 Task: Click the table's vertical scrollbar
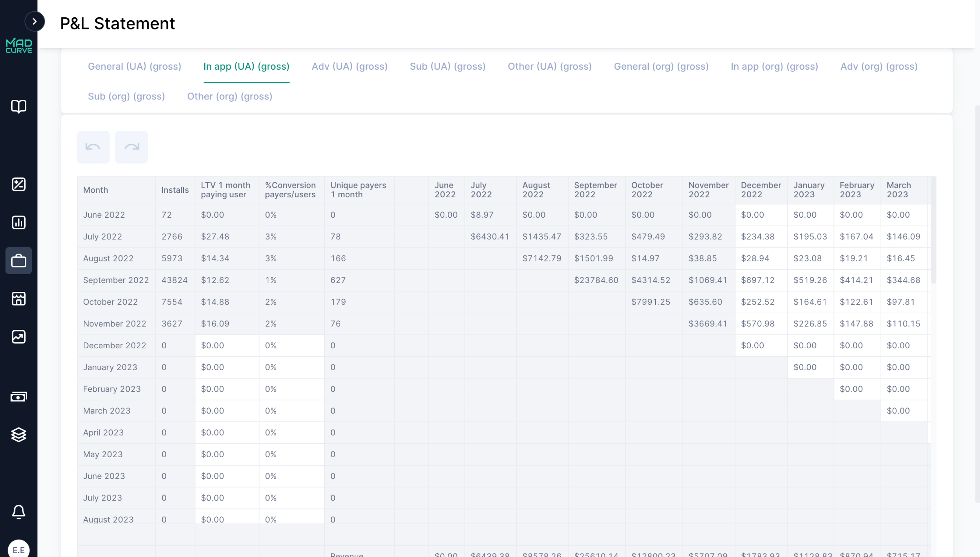[x=933, y=229]
